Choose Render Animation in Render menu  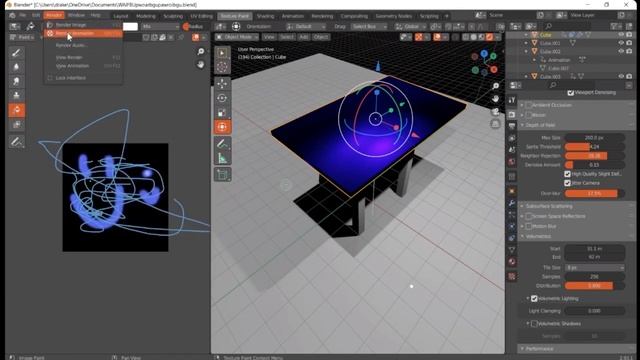pyautogui.click(x=83, y=33)
